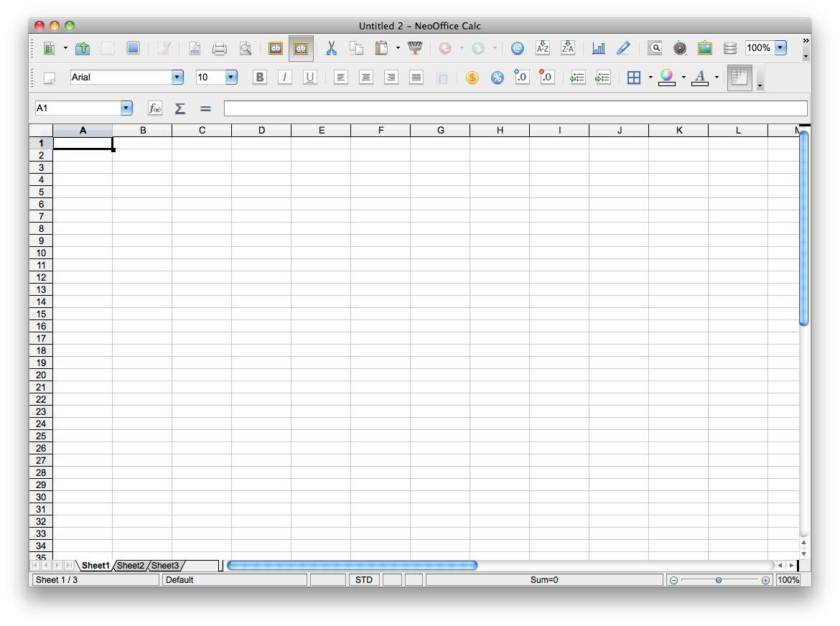
Task: Switch to Sheet2
Action: pos(130,566)
